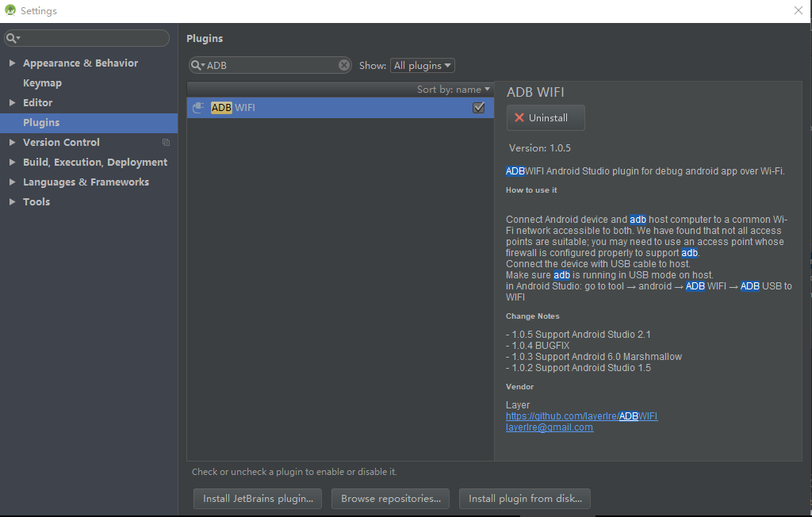Open Editor settings page
Screen dimensions: 812x517
click(x=38, y=102)
